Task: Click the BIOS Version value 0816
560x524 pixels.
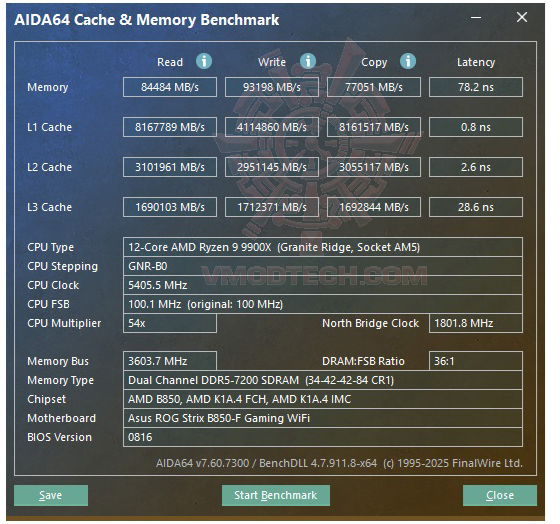Action: [323, 437]
